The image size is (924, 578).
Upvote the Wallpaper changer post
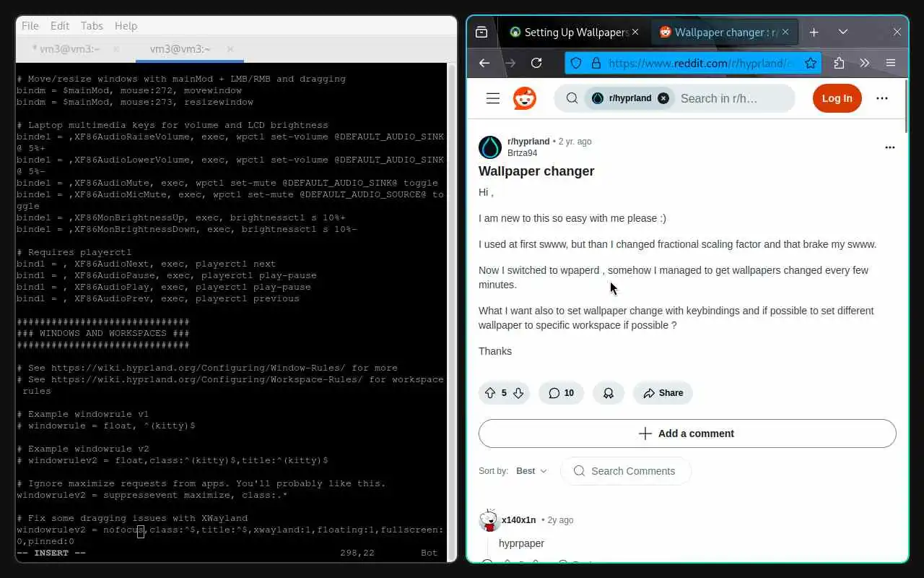point(490,393)
